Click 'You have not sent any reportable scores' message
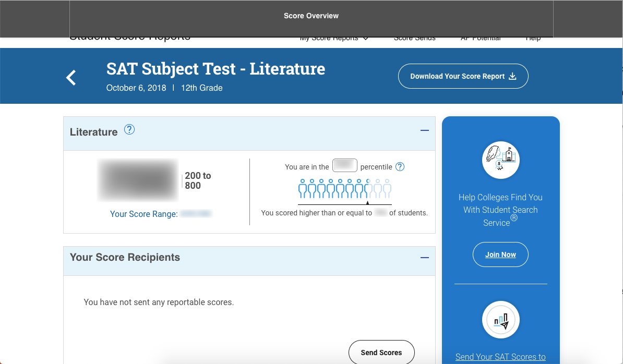This screenshot has height=364, width=623. tap(159, 302)
